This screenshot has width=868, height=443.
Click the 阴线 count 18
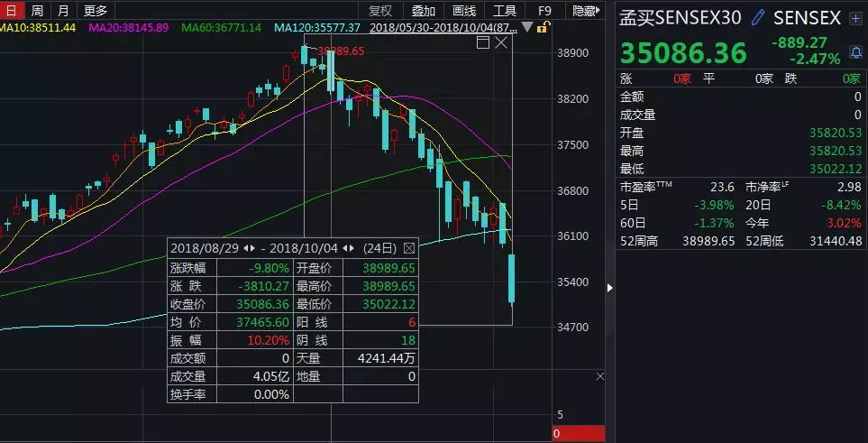pos(408,340)
